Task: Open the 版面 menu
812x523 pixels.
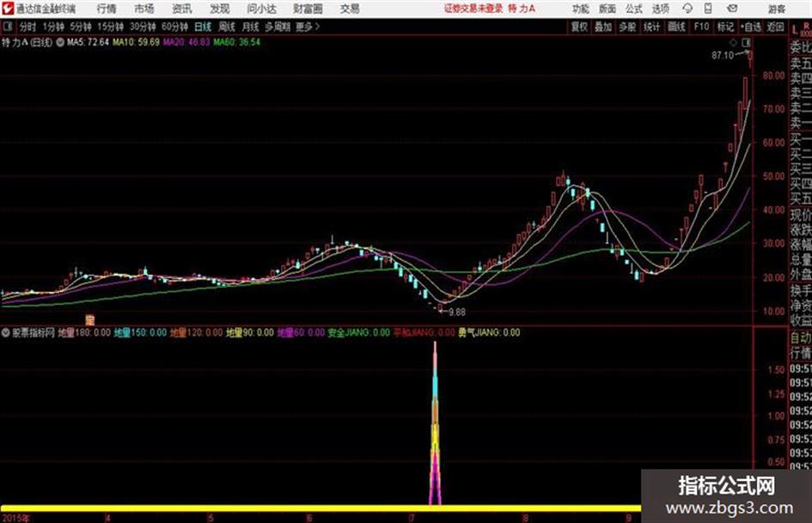Action: click(607, 9)
